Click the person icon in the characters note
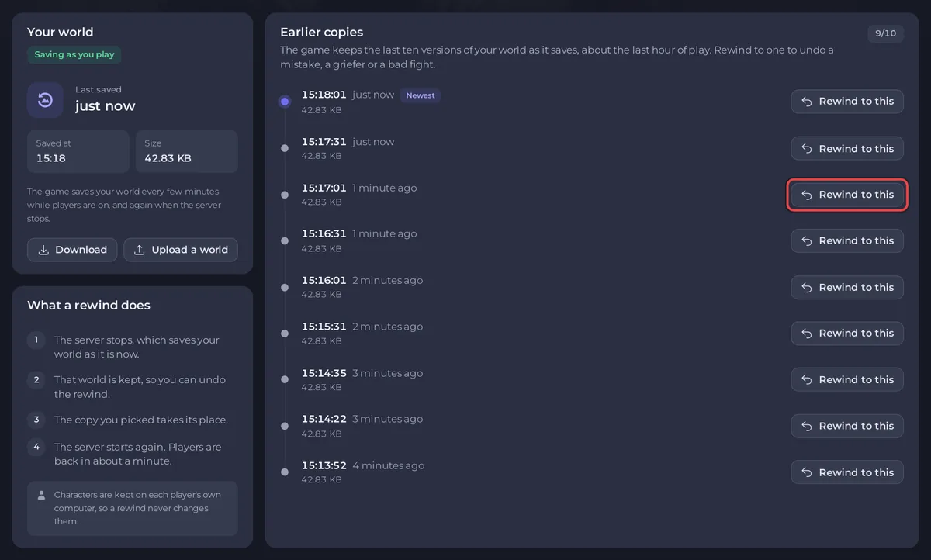931x560 pixels. pyautogui.click(x=41, y=495)
